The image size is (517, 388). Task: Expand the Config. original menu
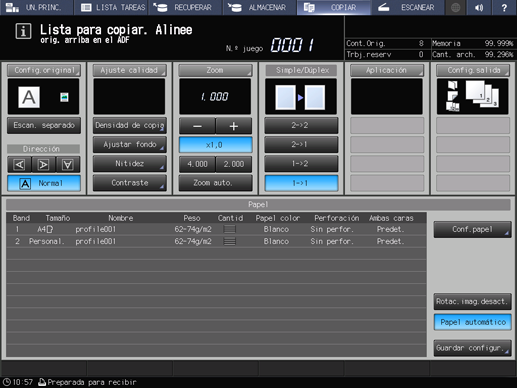44,70
